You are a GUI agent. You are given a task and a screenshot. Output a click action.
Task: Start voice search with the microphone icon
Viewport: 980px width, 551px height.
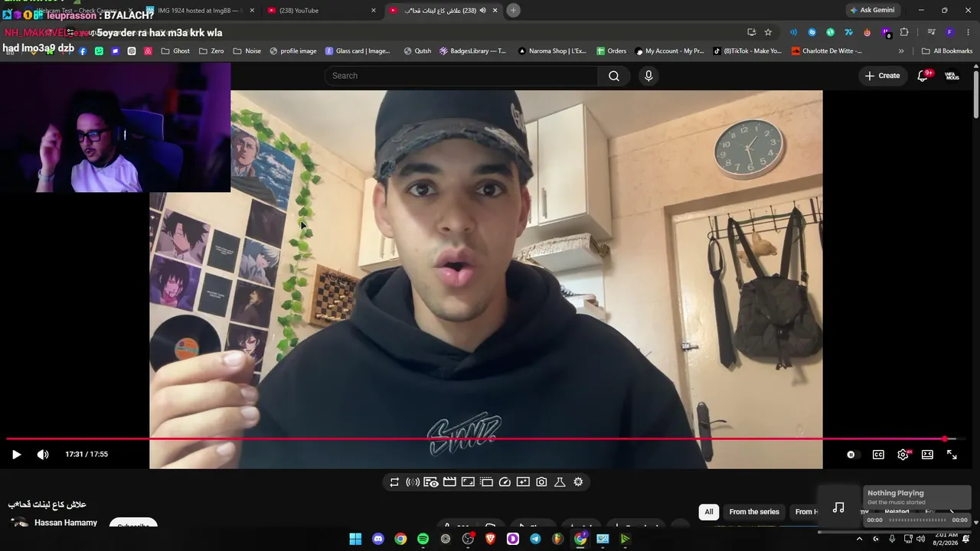(648, 76)
